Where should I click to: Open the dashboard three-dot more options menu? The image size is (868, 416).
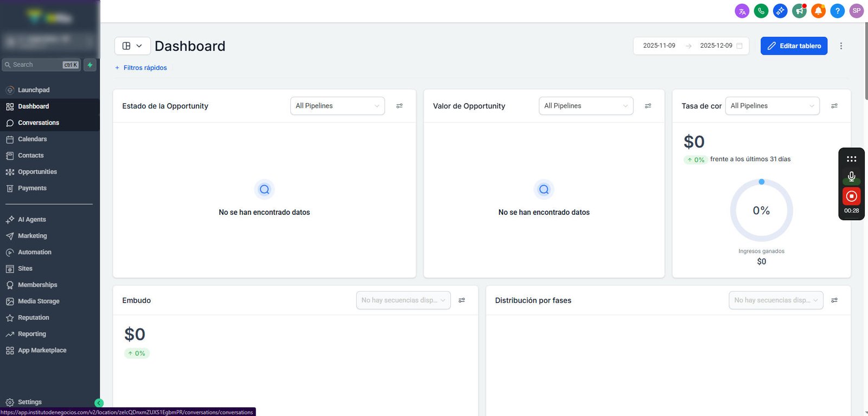[x=841, y=46]
